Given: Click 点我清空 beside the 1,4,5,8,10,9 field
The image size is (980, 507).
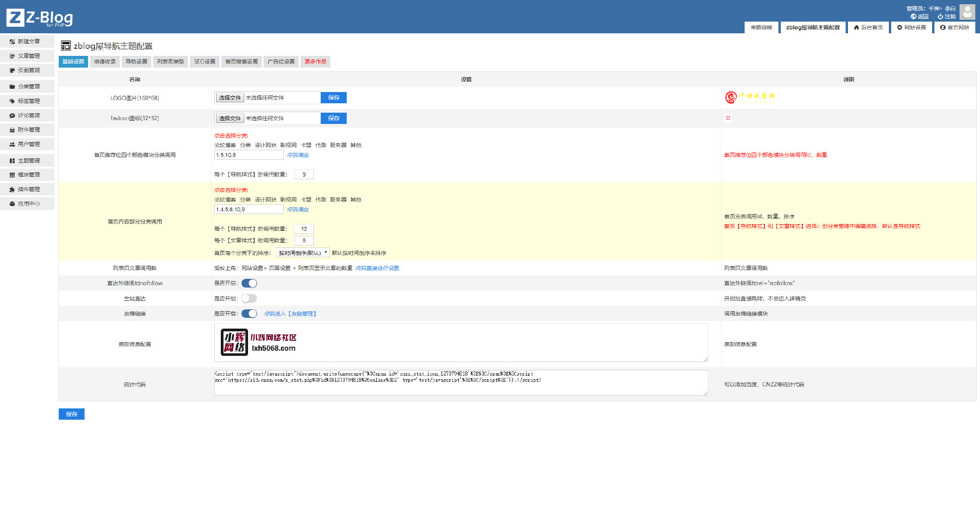Looking at the screenshot, I should [298, 209].
